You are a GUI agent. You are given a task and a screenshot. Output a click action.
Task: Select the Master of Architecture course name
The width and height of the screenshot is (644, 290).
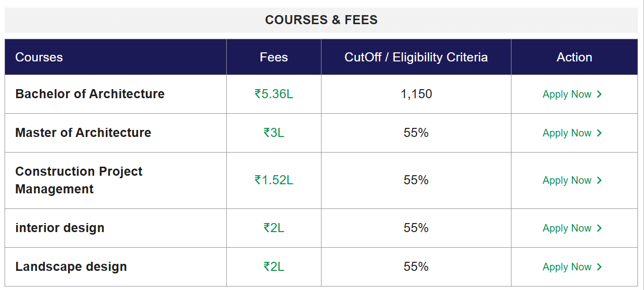point(83,133)
